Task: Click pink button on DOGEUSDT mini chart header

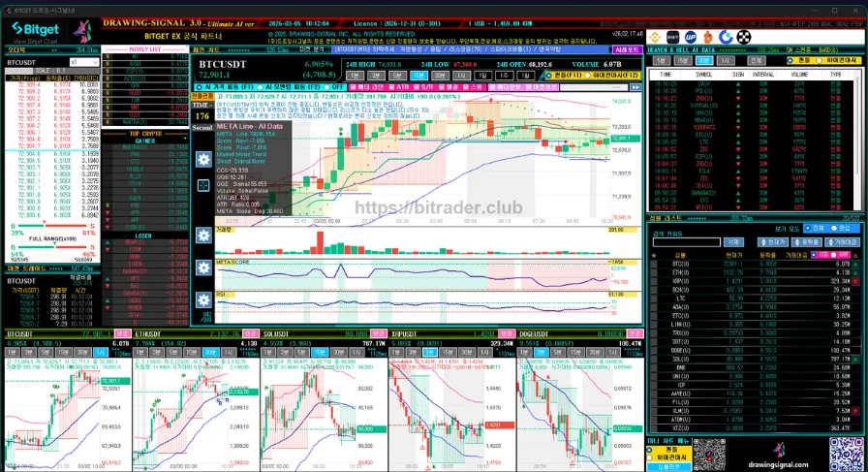Action: [635, 334]
